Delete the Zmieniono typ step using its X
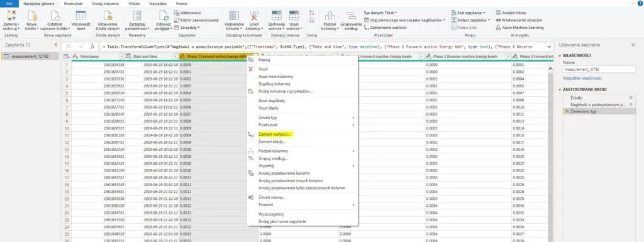Viewport: 644px width, 242px height. click(x=567, y=111)
